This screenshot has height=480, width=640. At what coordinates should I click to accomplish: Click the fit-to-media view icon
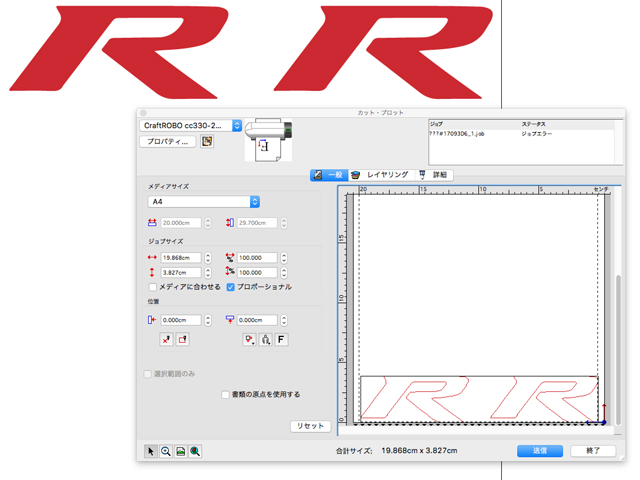point(180,451)
